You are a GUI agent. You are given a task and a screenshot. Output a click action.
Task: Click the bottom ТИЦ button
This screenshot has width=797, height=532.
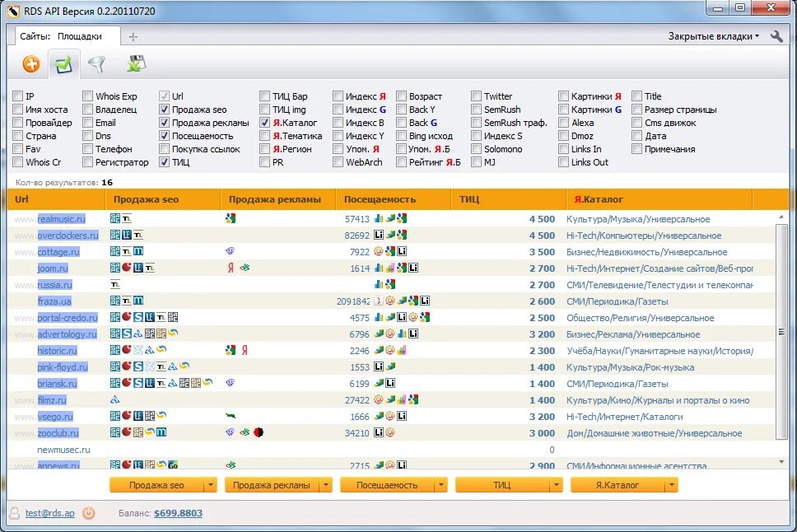click(x=502, y=485)
